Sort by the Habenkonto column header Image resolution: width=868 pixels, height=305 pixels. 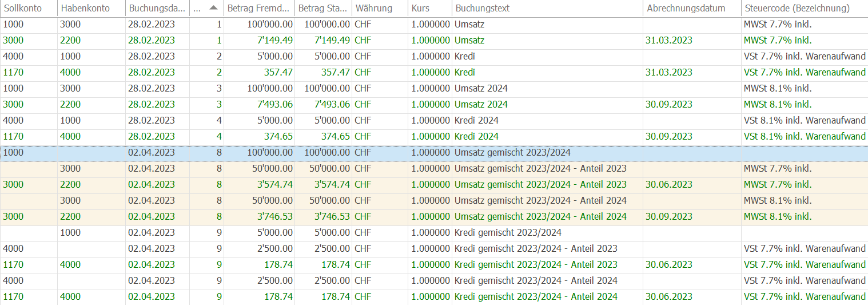click(x=91, y=8)
